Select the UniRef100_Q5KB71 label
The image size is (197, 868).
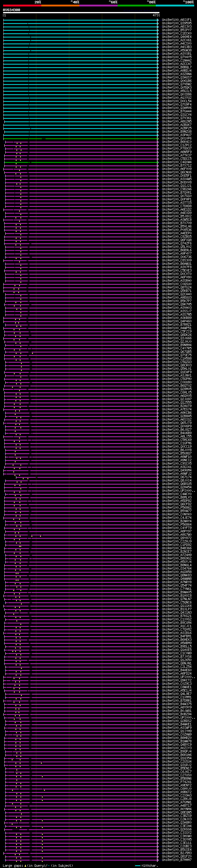(x=176, y=291)
